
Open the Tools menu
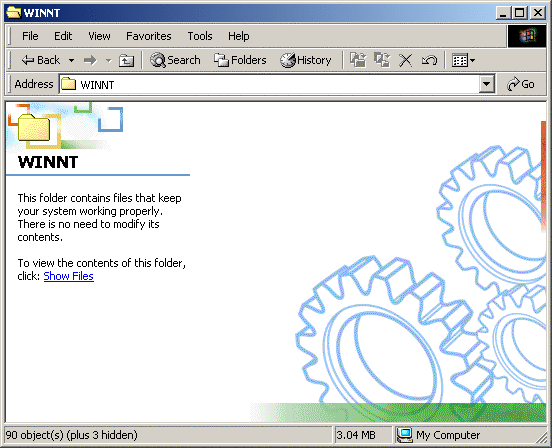click(200, 36)
